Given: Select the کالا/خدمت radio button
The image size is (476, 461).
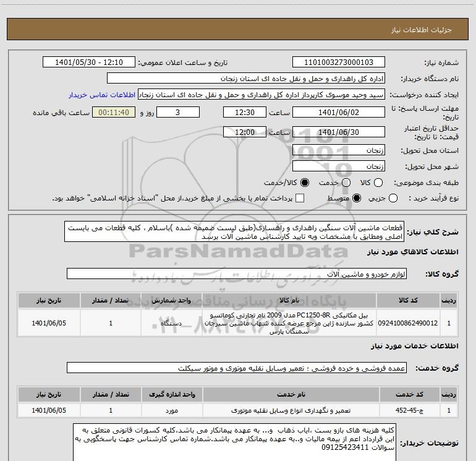Looking at the screenshot, I should coord(305,183).
